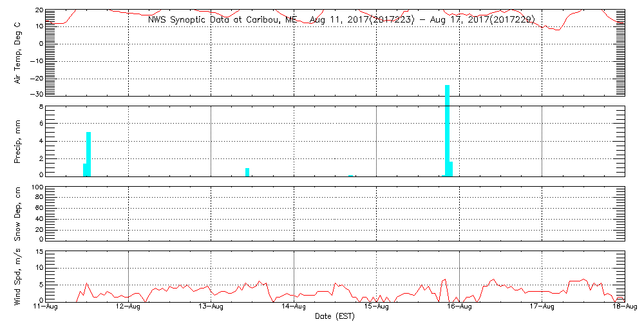Click the 15 tick on wind speed axis
Screen dimensions: 644x322
coord(39,252)
